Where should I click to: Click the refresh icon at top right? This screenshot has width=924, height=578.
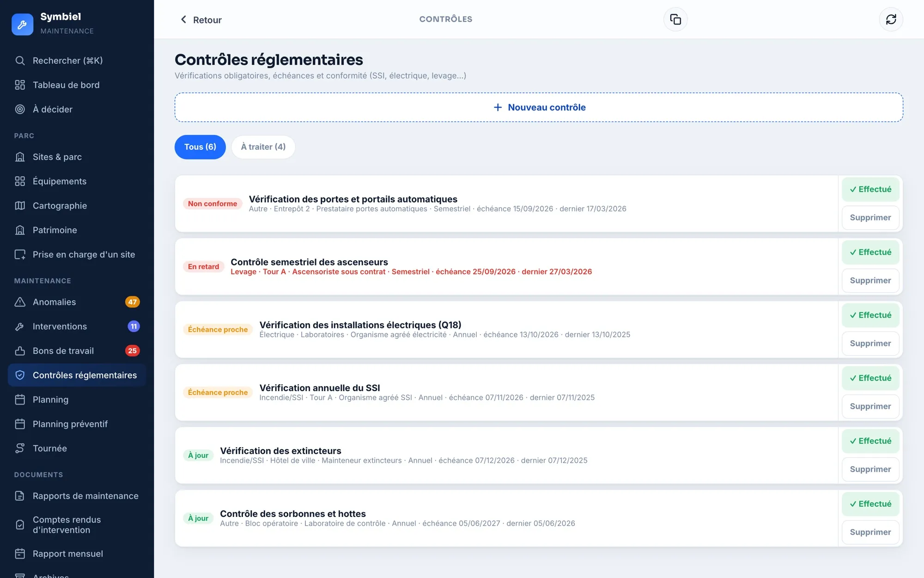(x=891, y=19)
